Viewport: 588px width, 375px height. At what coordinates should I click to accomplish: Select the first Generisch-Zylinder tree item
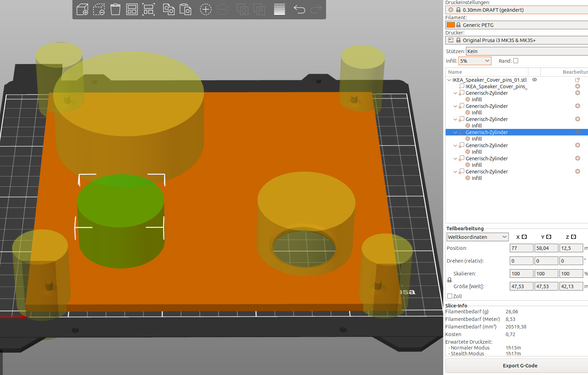pos(486,93)
